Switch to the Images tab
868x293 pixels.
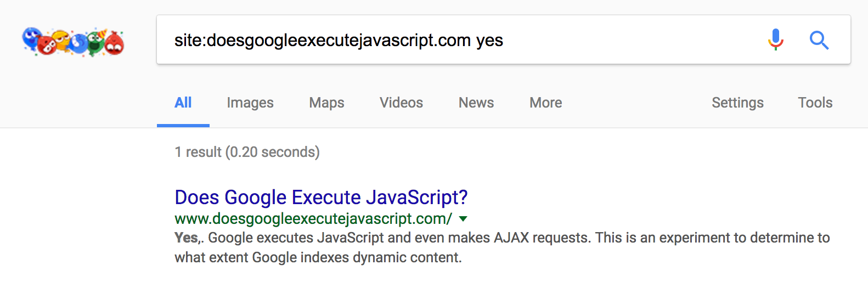pyautogui.click(x=250, y=103)
